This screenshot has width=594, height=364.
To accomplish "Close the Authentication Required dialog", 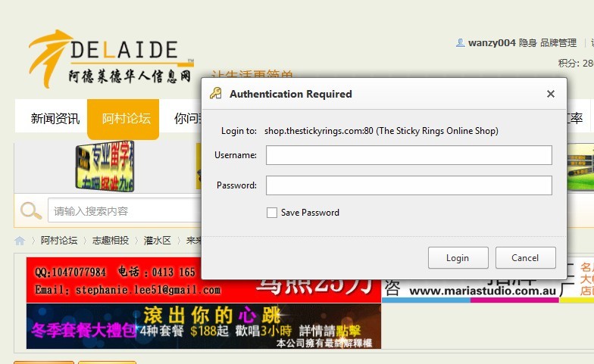I will tap(551, 94).
